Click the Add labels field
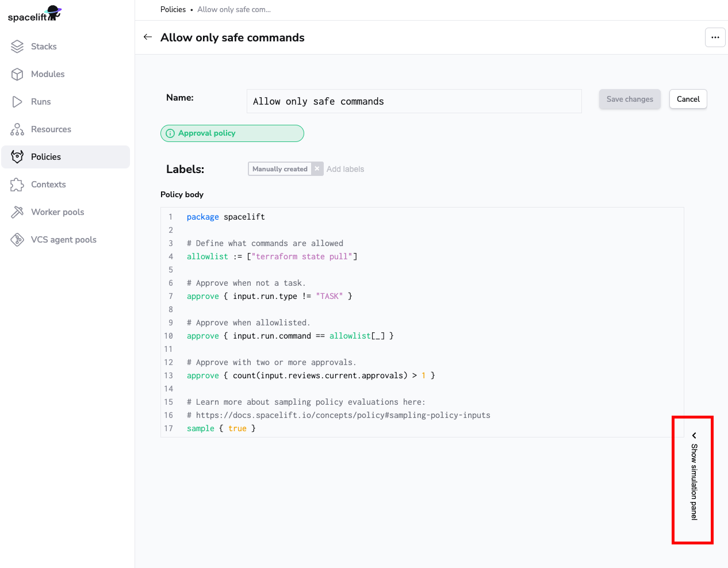The image size is (728, 568). click(346, 169)
